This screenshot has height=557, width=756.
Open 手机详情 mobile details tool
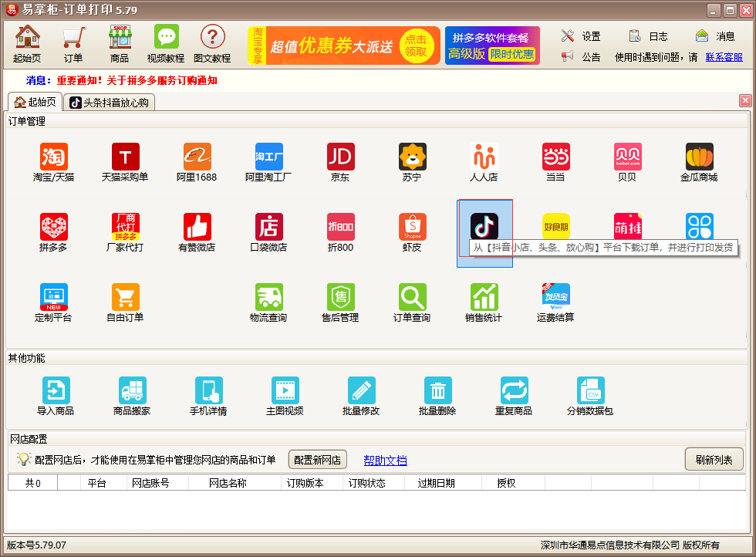pyautogui.click(x=209, y=397)
